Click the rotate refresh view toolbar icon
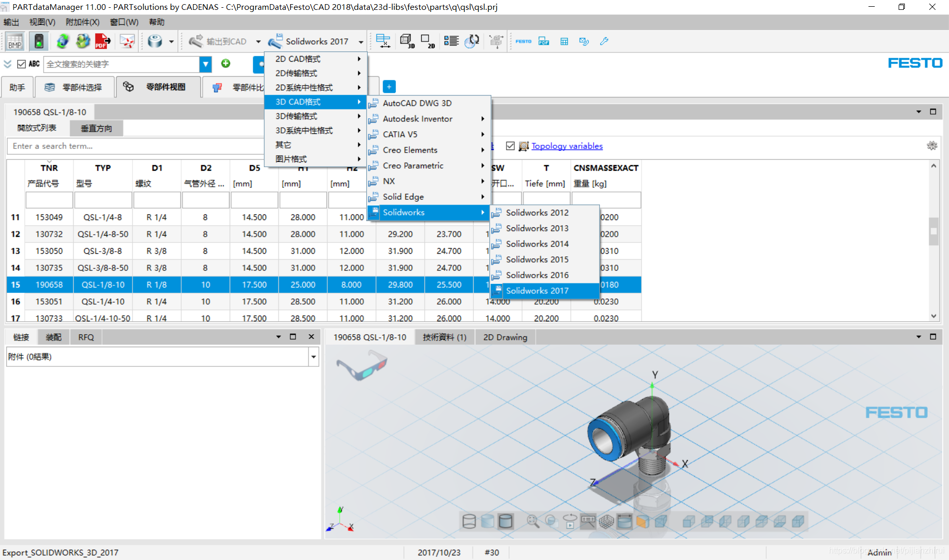949x560 pixels. click(x=472, y=41)
